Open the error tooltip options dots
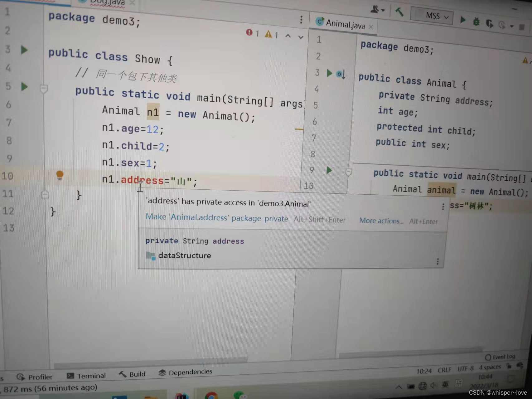532x399 pixels. pos(443,206)
